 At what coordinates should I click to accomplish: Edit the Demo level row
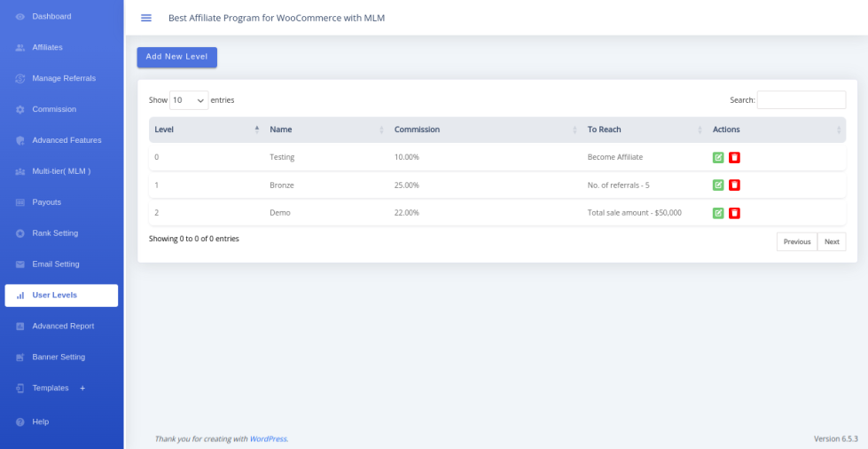coord(718,213)
